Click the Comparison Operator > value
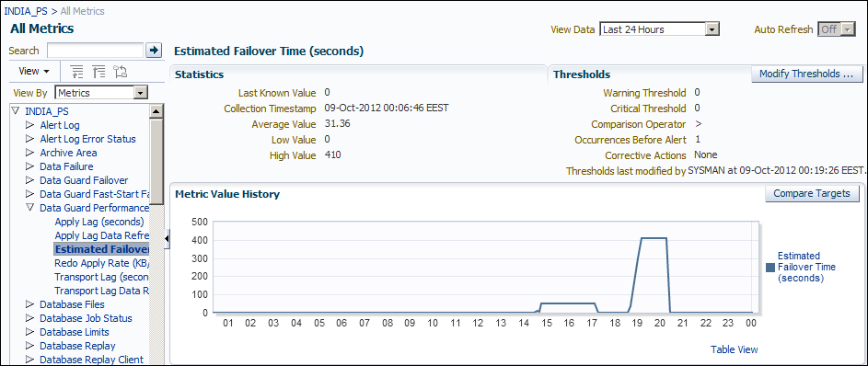The height and width of the screenshot is (366, 868). [x=698, y=124]
